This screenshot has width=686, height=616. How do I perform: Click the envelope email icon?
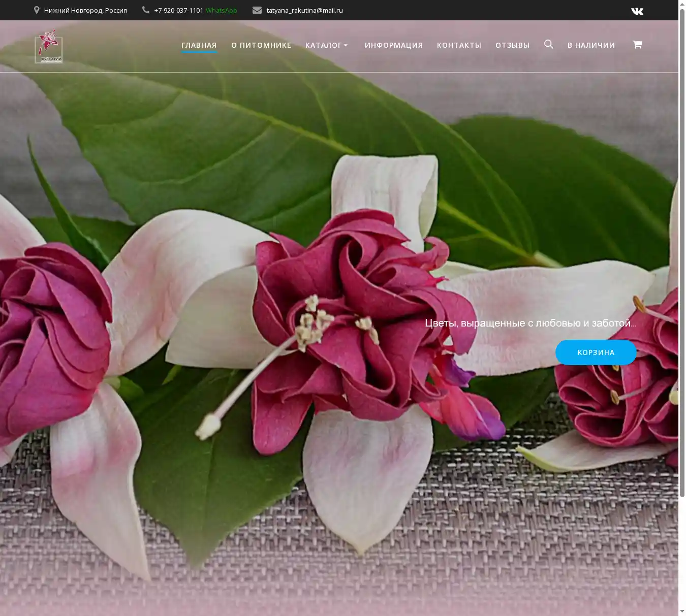click(257, 10)
